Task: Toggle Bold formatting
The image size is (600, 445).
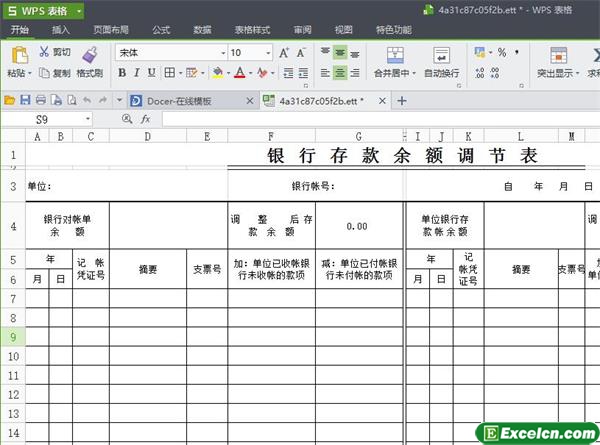Action: (x=121, y=73)
